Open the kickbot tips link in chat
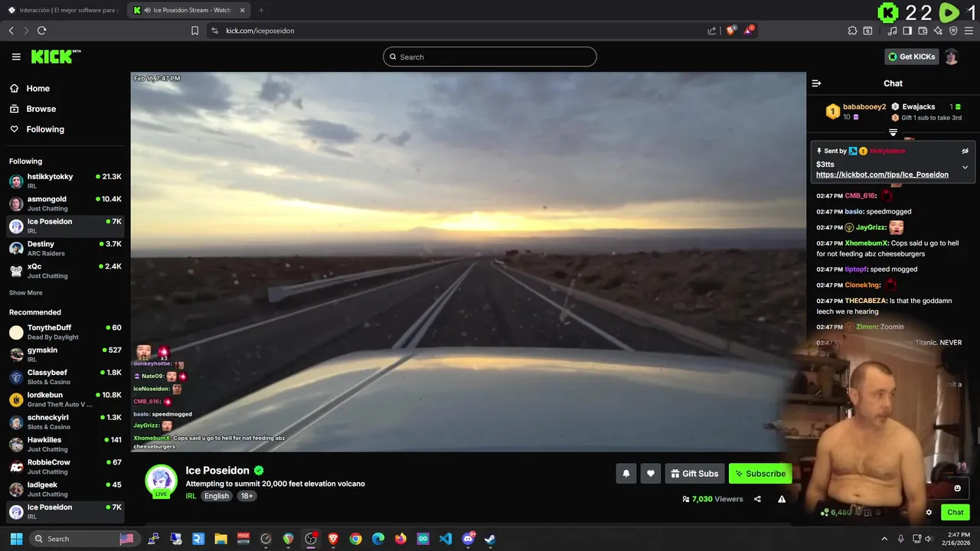The height and width of the screenshot is (551, 980). pyautogui.click(x=882, y=174)
